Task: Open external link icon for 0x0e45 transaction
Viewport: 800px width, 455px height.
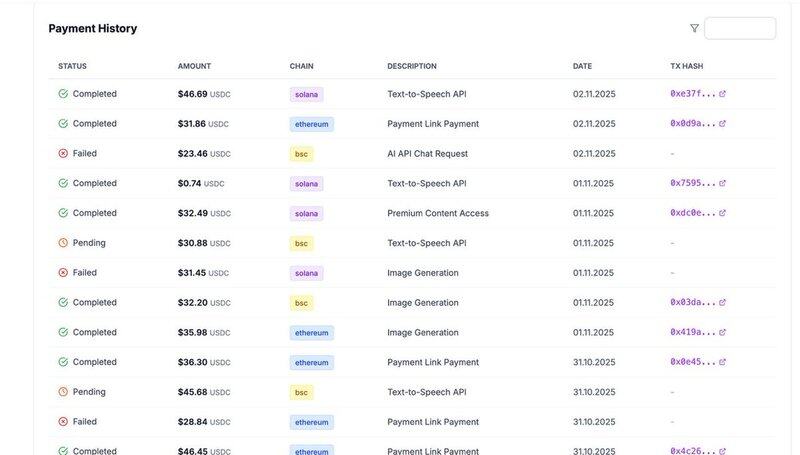Action: pos(723,362)
